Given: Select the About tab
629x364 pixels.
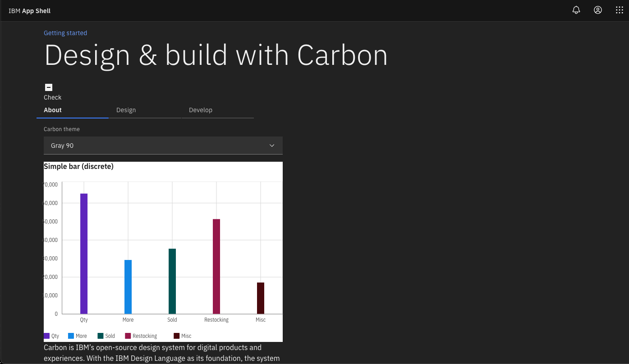Looking at the screenshot, I should pos(52,110).
